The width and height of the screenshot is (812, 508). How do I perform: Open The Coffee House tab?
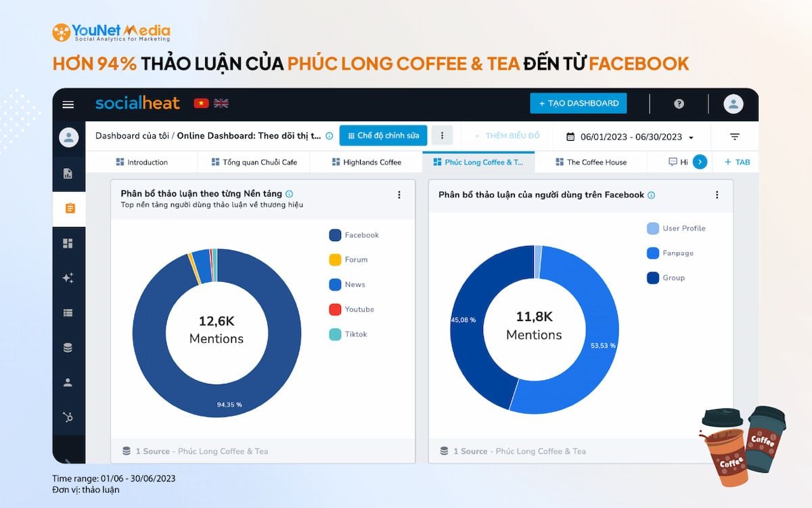[x=591, y=163]
